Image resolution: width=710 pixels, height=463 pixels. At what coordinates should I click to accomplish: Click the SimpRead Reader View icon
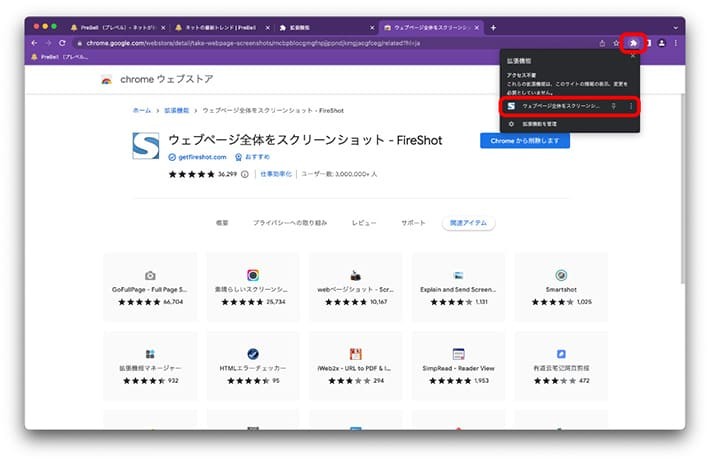point(458,354)
